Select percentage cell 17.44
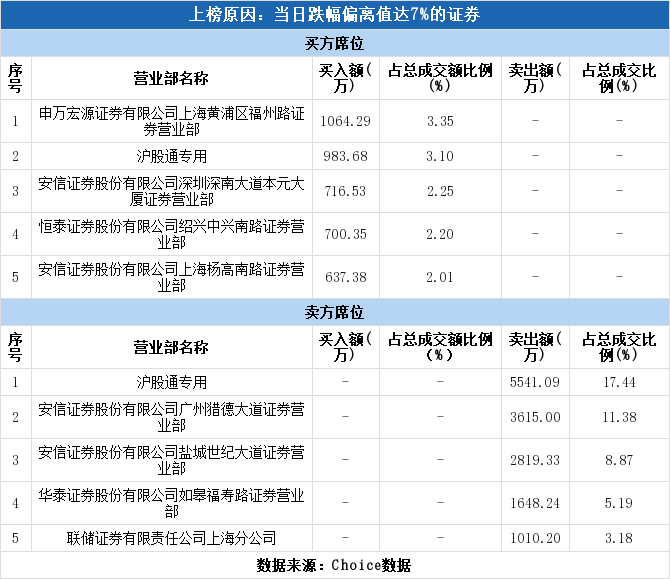 620,382
